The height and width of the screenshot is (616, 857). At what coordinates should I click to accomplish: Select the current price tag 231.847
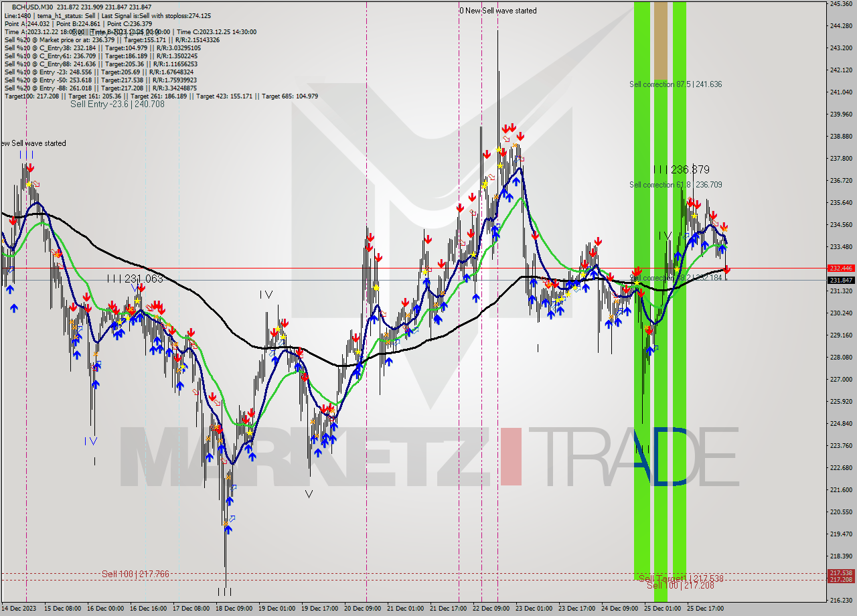pos(842,280)
